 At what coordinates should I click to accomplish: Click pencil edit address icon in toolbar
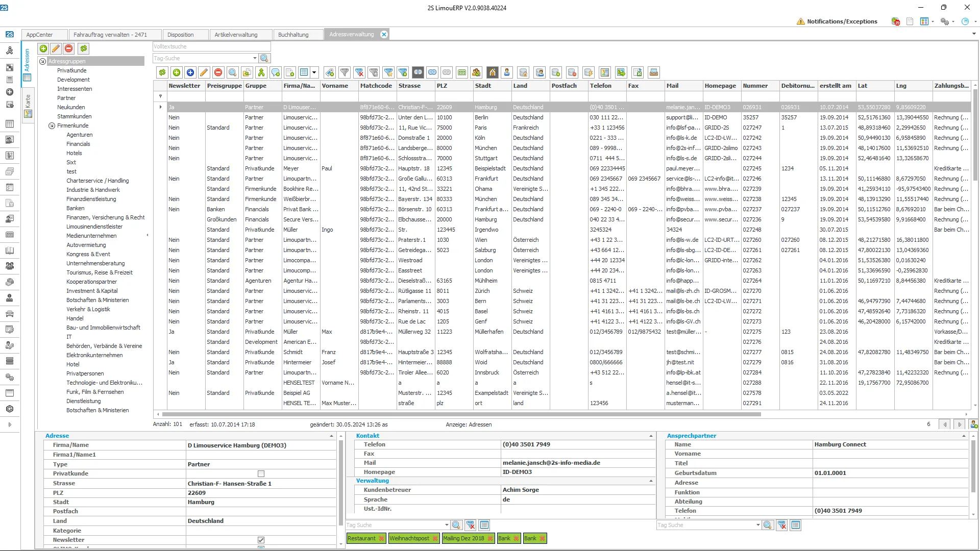pos(204,72)
